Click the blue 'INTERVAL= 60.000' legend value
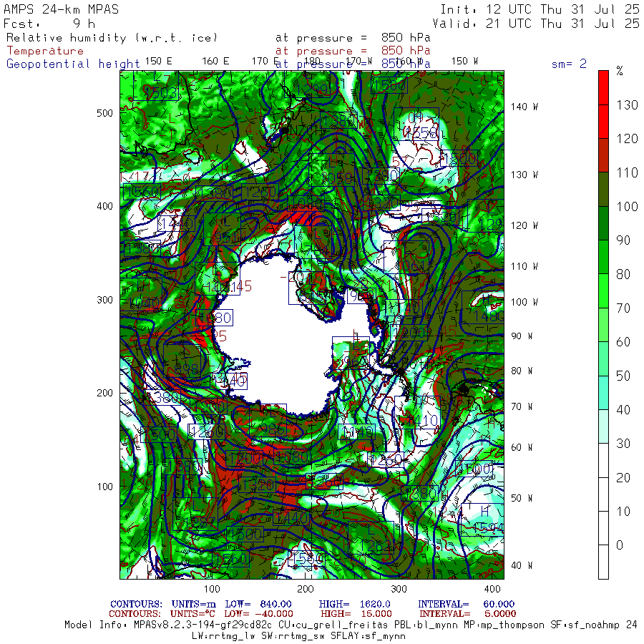This screenshot has width=644, height=644. tap(466, 604)
